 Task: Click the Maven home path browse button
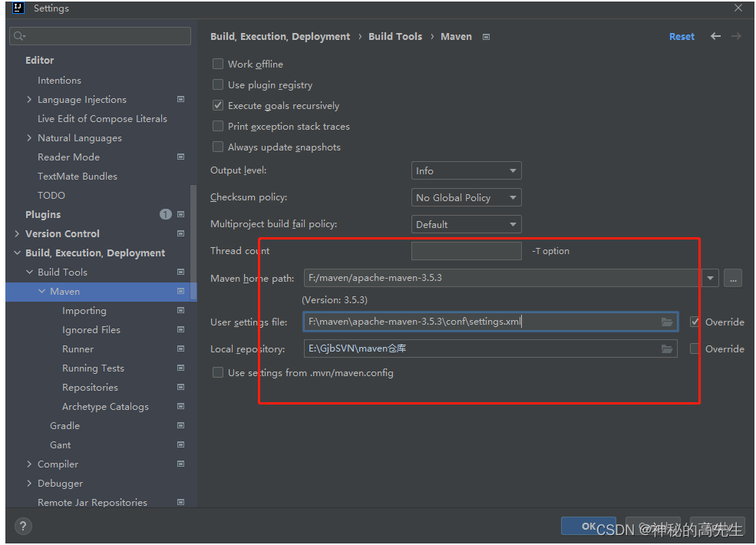click(732, 279)
